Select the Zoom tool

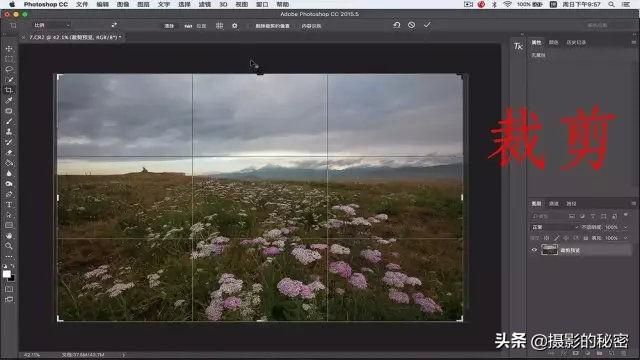pyautogui.click(x=9, y=246)
